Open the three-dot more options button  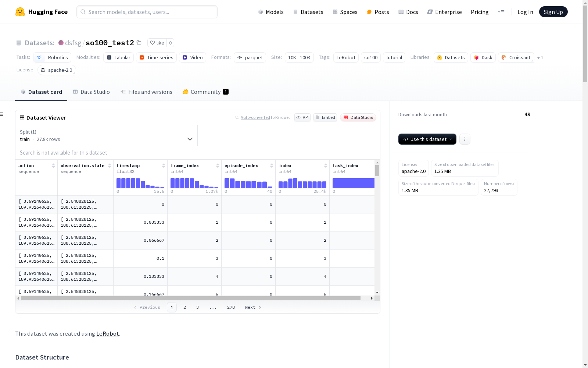tap(465, 139)
